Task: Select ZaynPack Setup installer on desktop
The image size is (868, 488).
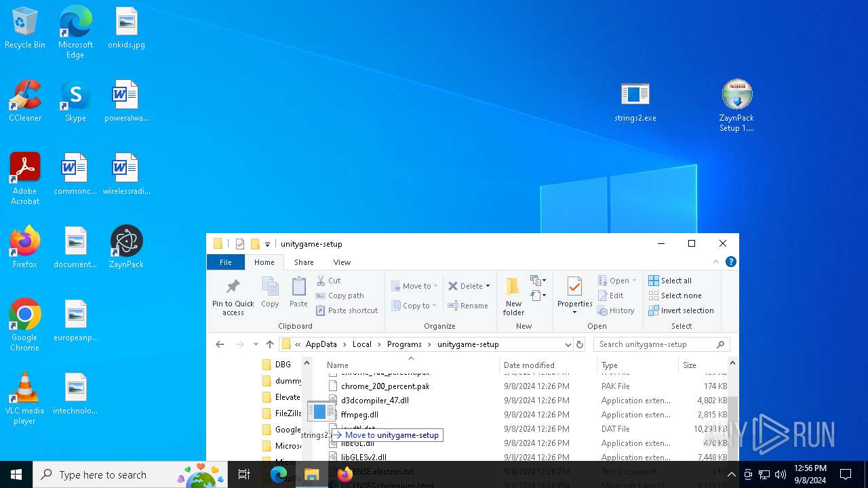Action: coord(736,106)
